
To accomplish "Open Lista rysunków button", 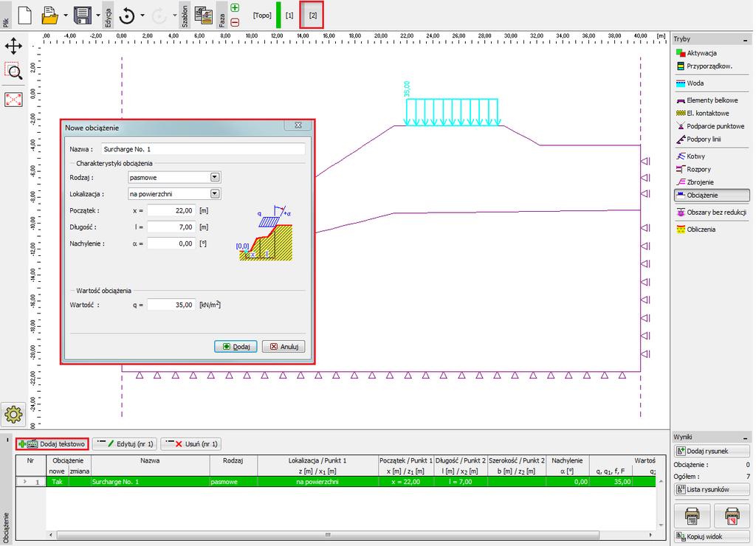I will [x=712, y=489].
